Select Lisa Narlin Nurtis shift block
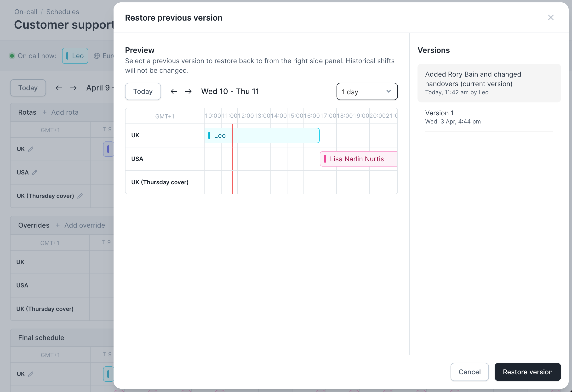The height and width of the screenshot is (392, 572). pyautogui.click(x=358, y=159)
